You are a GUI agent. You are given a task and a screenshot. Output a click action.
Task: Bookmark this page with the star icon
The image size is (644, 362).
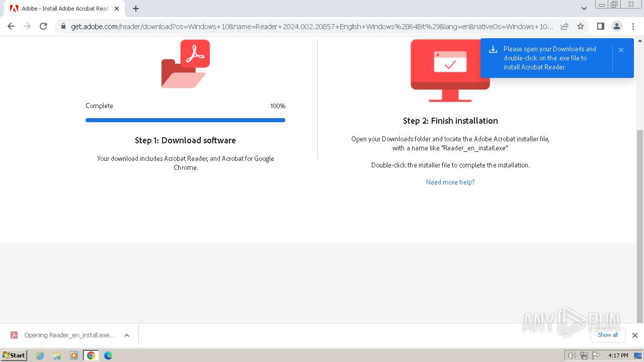point(581,26)
